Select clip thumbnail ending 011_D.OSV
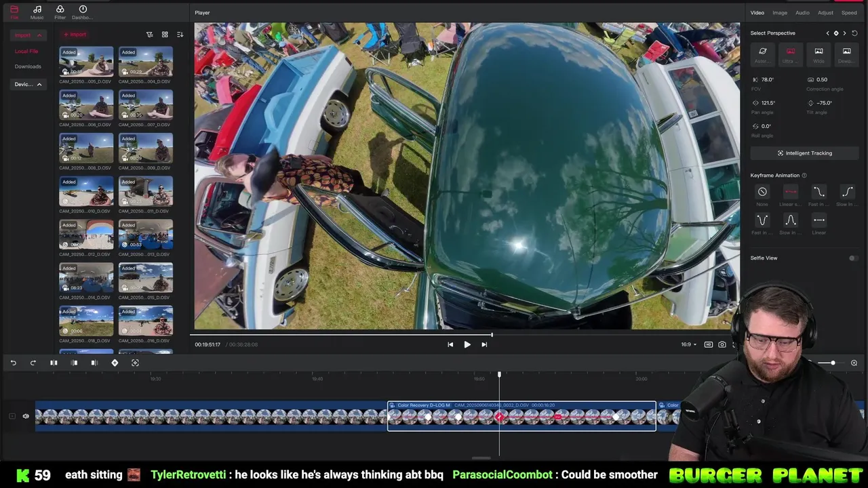The image size is (868, 488). tap(146, 191)
